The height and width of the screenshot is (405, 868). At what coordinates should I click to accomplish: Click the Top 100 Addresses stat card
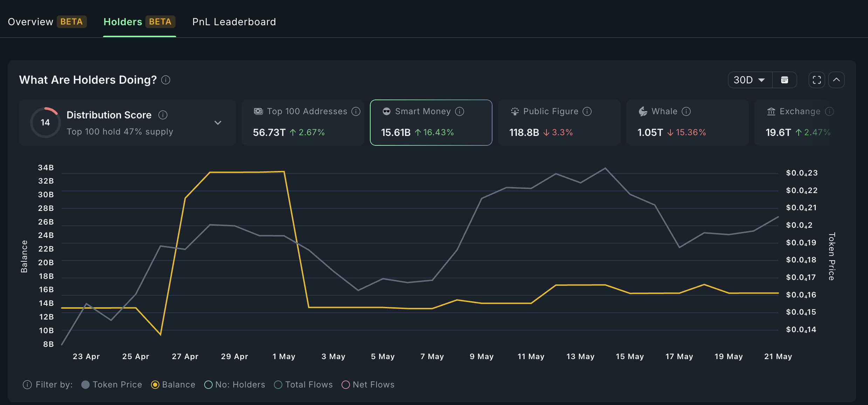coord(303,123)
